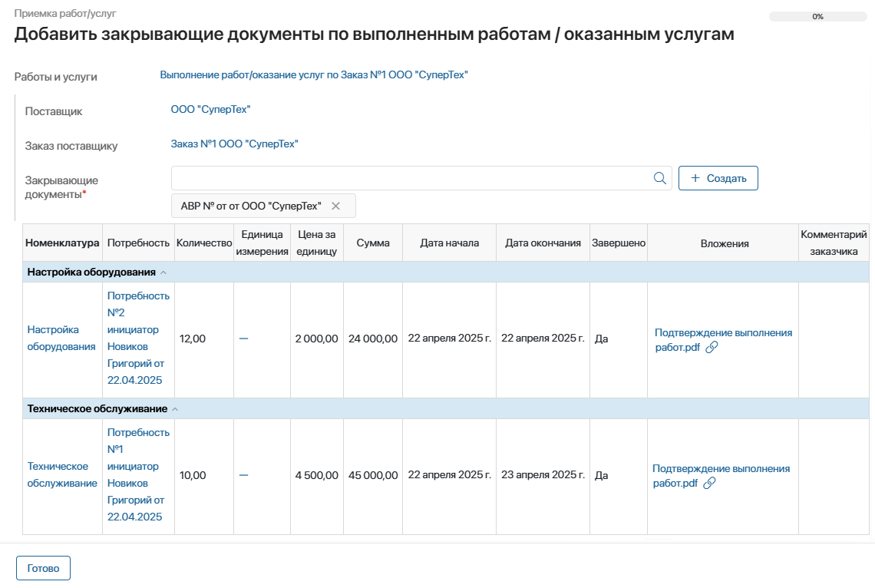Click link icon beside Настройка оборудования attachment
This screenshot has height=588, width=875.
pyautogui.click(x=712, y=347)
